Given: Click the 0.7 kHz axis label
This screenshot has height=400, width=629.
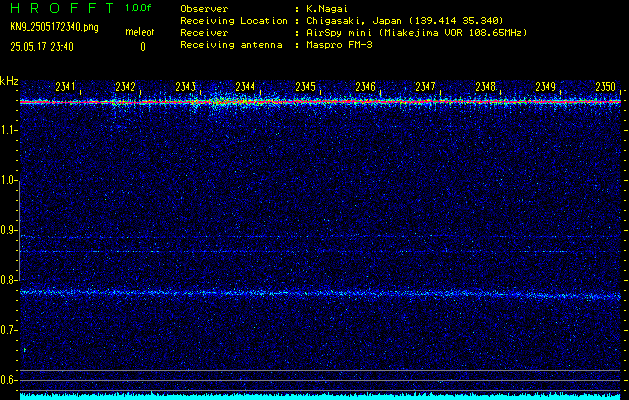Looking at the screenshot, I should [8, 330].
